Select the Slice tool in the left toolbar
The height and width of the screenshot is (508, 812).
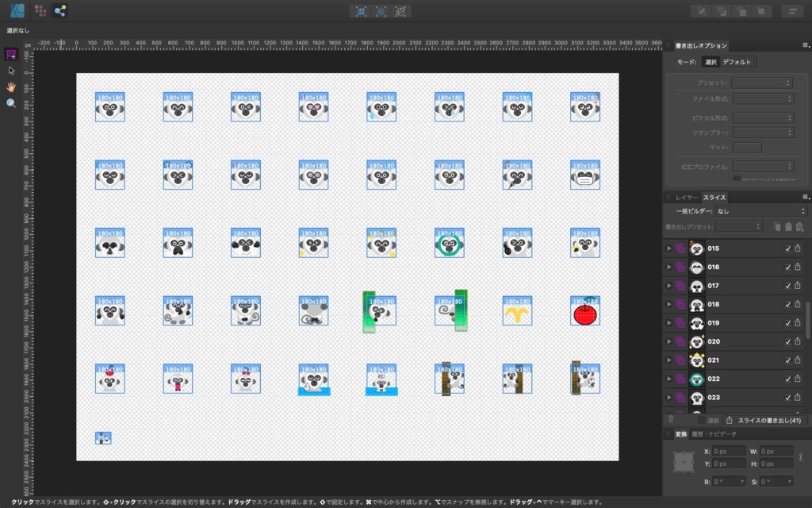click(x=11, y=54)
